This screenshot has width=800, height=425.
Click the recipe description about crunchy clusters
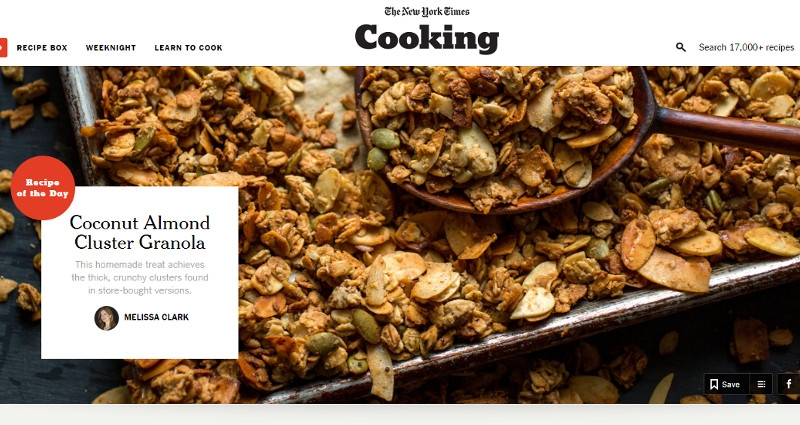click(x=140, y=278)
